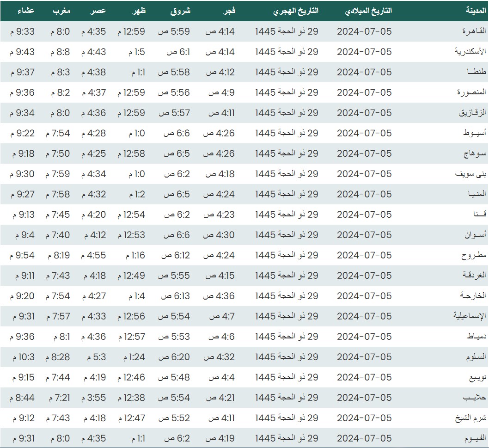
Task: Click the حلايب Maghrib time 7:21 م
Action: pyautogui.click(x=58, y=398)
